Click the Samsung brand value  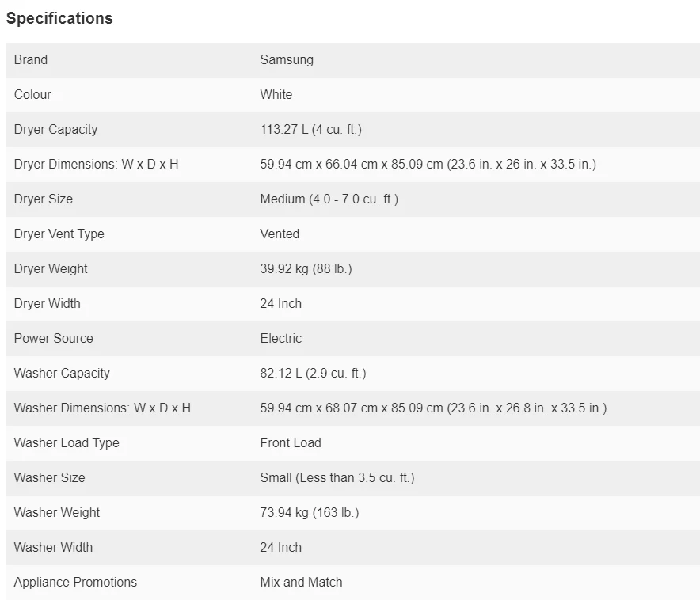pyautogui.click(x=287, y=59)
